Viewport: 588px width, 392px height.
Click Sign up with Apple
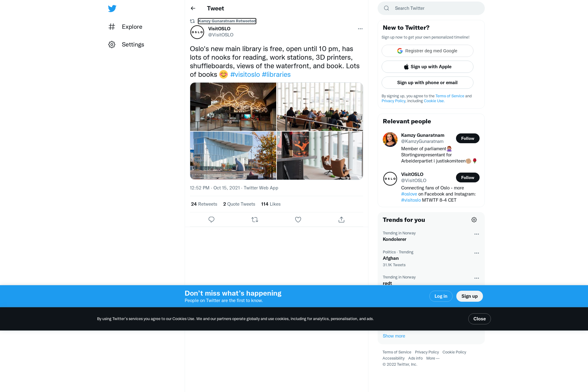click(427, 67)
